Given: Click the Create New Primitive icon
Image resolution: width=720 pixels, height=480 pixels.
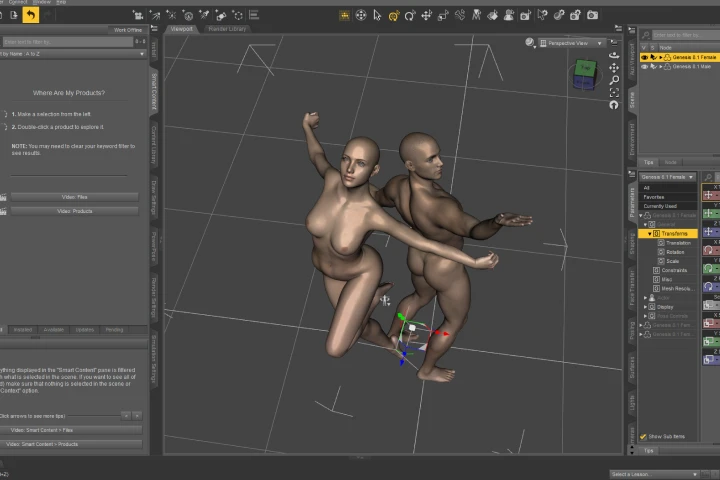Looking at the screenshot, I should pyautogui.click(x=221, y=15).
